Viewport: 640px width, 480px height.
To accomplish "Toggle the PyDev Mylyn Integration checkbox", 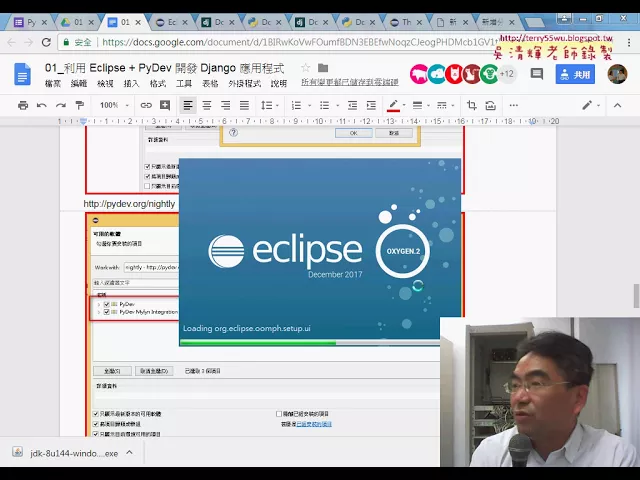I will pos(107,312).
